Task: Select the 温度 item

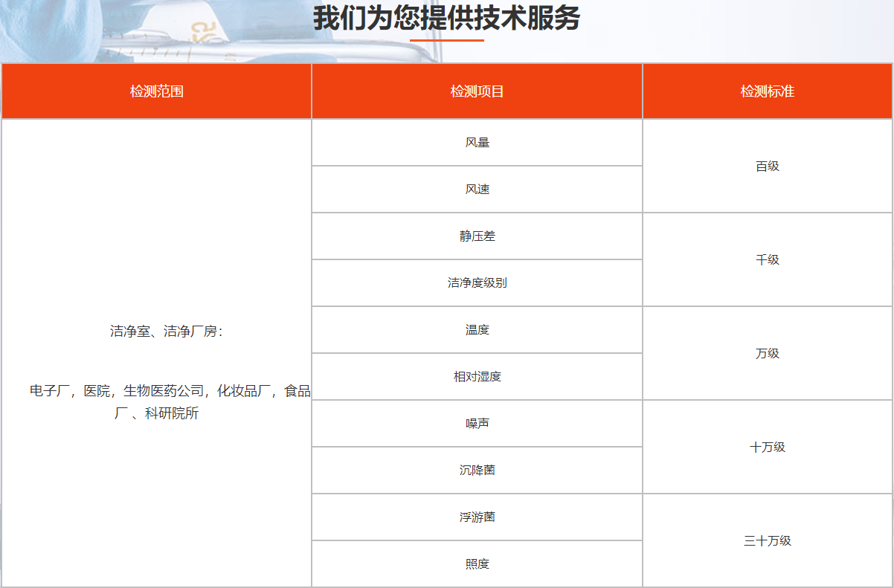Action: (477, 329)
